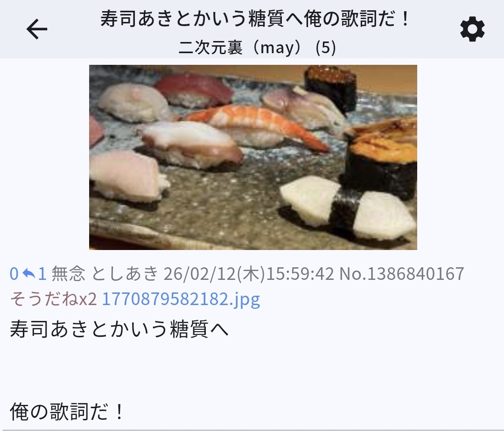Click the squid nigiri with nori band

click(x=347, y=209)
